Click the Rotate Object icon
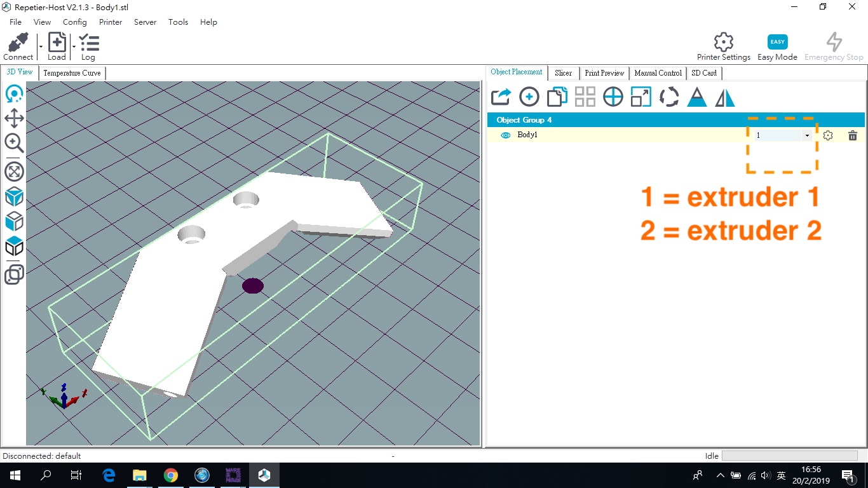The width and height of the screenshot is (868, 488). pyautogui.click(x=669, y=97)
